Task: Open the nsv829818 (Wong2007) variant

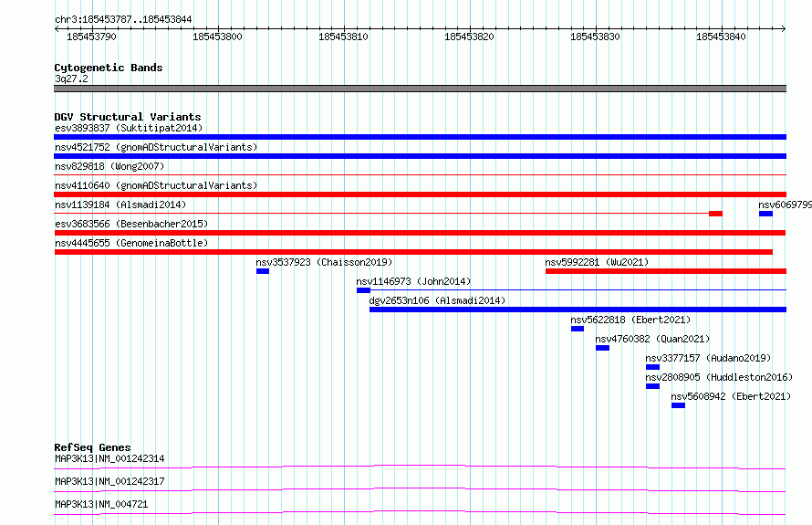Action: [x=109, y=166]
